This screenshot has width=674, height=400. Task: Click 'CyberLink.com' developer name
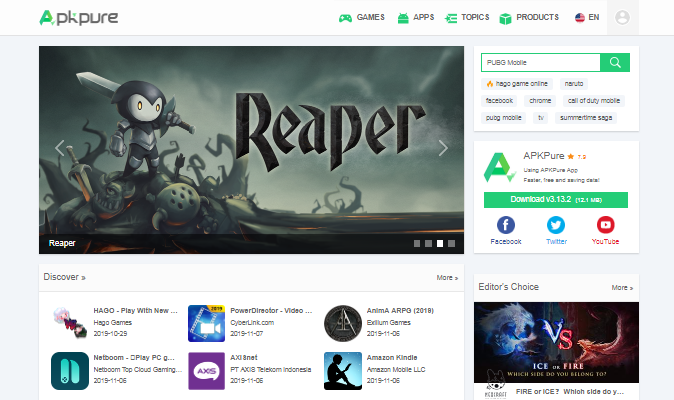point(252,323)
